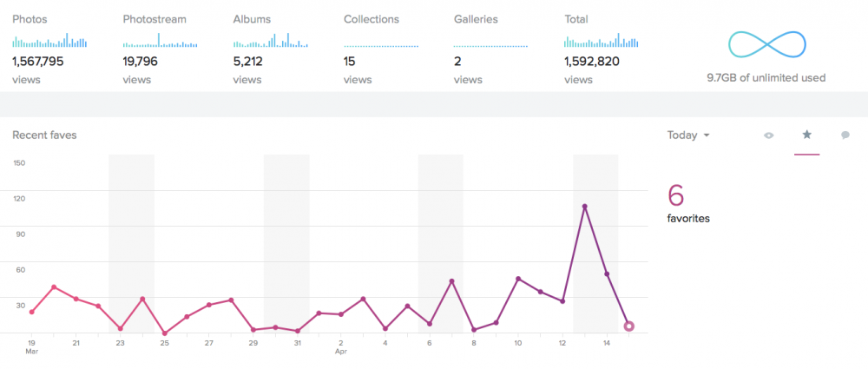This screenshot has height=369, width=868.
Task: Open the Galleries stats section
Action: 476,19
